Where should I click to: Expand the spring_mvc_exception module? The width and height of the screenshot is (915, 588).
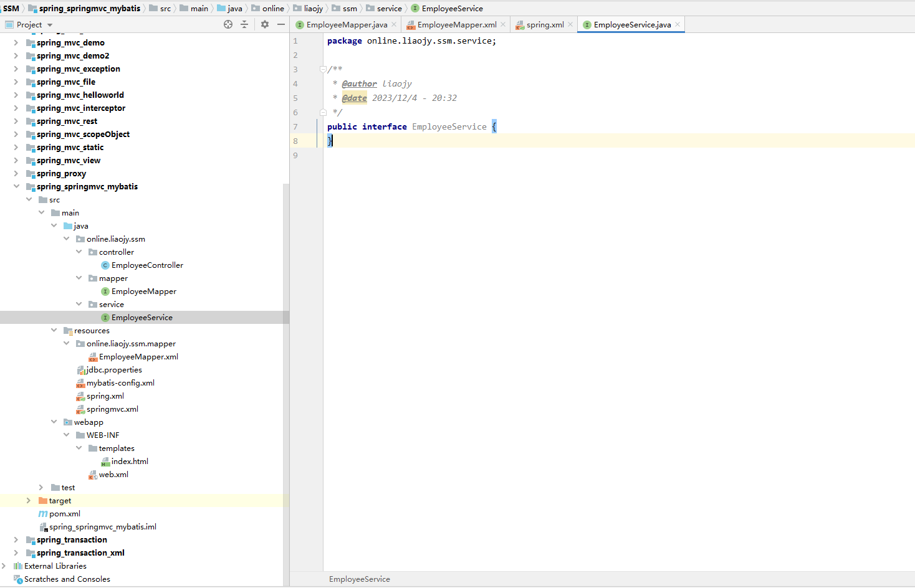coord(16,69)
